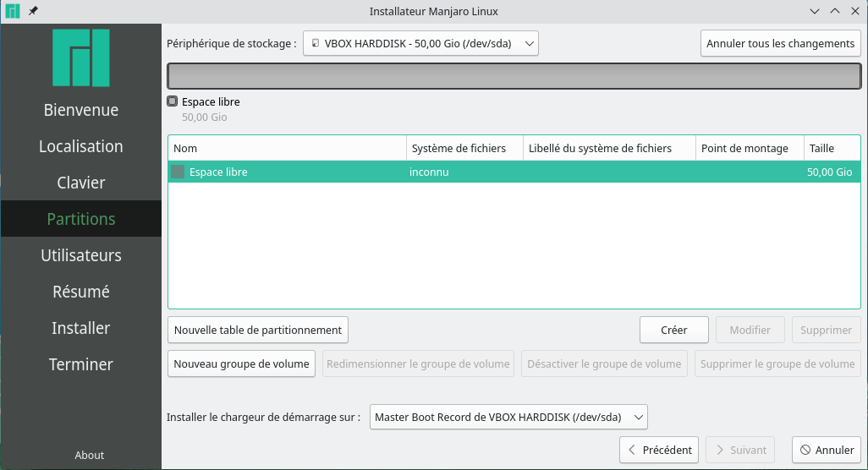The image size is (868, 470).
Task: Click the Manjaro icon in the title bar
Action: click(x=12, y=11)
